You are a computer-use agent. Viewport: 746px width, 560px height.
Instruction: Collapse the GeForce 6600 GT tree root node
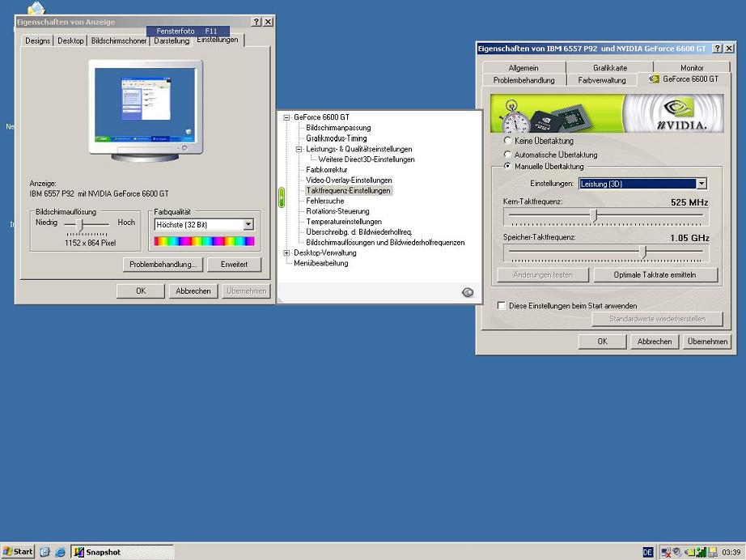286,117
